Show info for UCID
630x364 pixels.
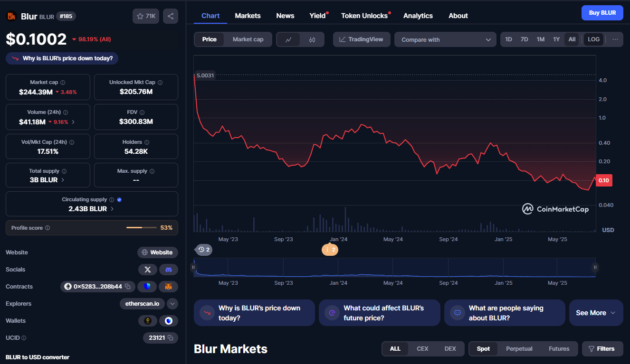[24, 338]
